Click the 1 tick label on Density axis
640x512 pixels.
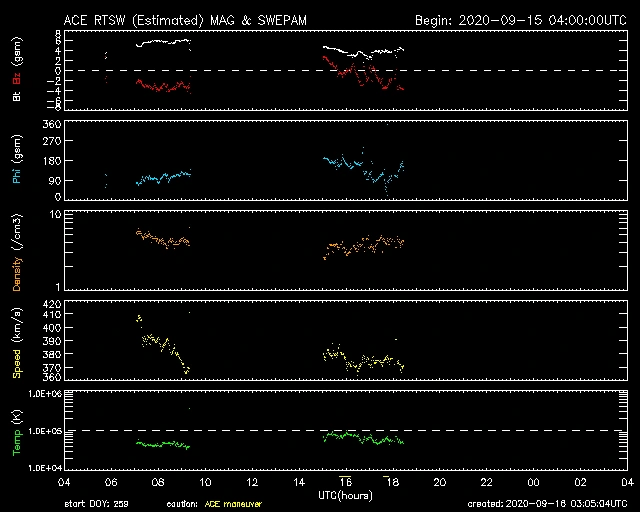(x=58, y=287)
